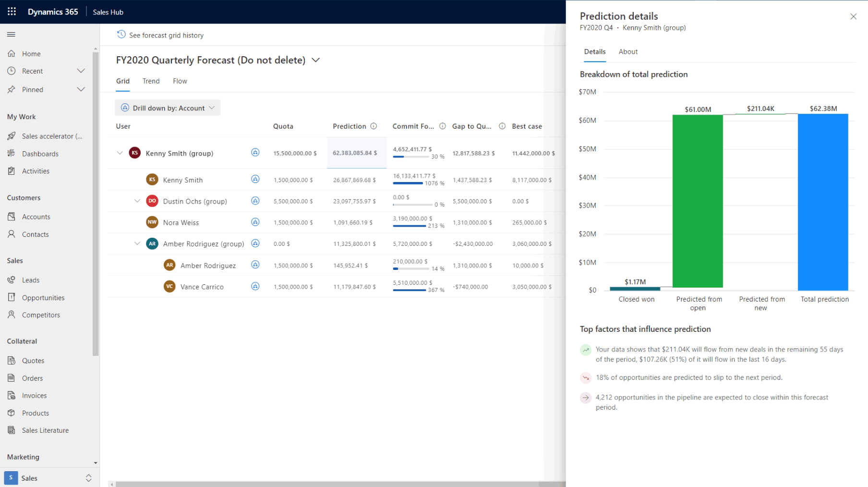This screenshot has width=868, height=487.
Task: Collapse the Kenny Smith group row
Action: point(120,153)
